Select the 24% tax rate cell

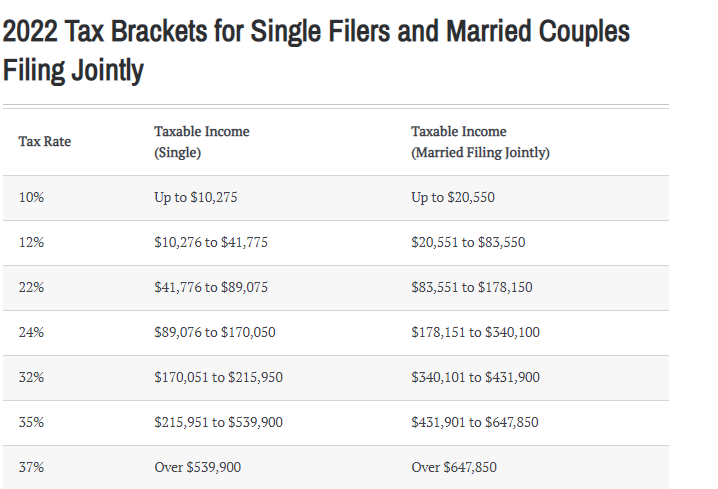tap(31, 332)
